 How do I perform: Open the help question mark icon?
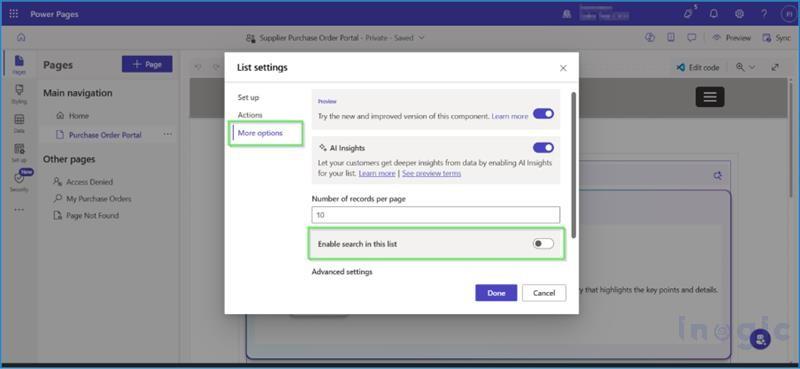[x=764, y=14]
